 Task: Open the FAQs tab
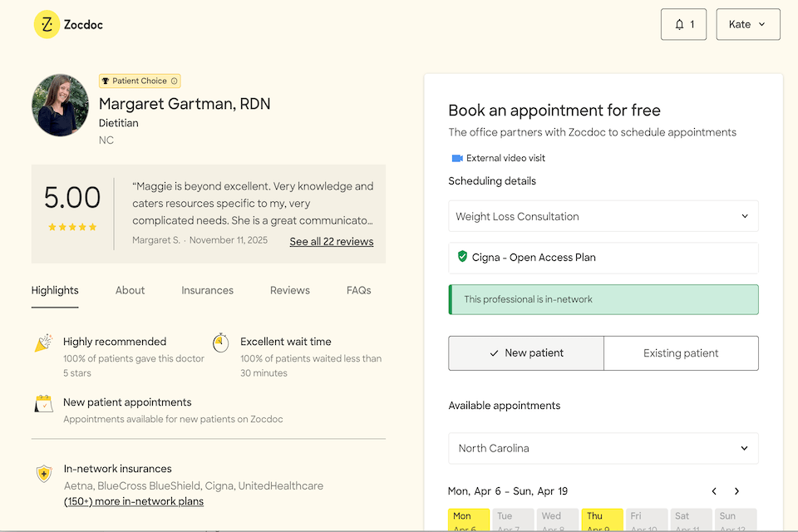(358, 290)
